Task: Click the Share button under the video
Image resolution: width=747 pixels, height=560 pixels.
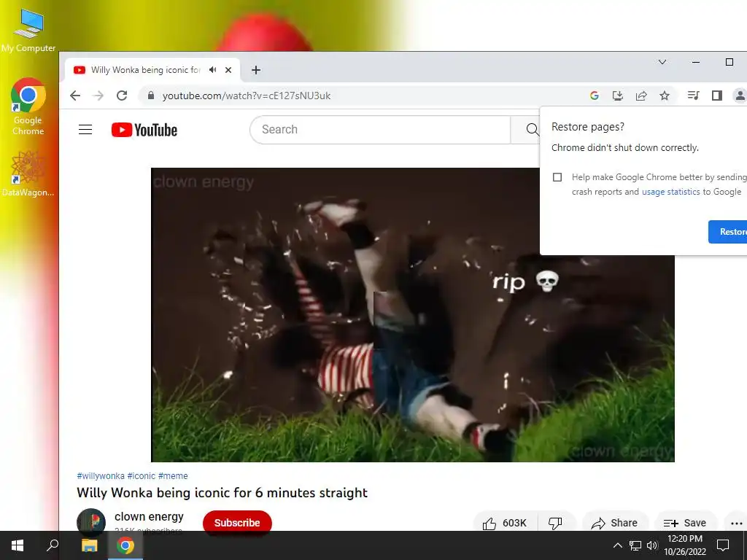Action: pyautogui.click(x=615, y=523)
